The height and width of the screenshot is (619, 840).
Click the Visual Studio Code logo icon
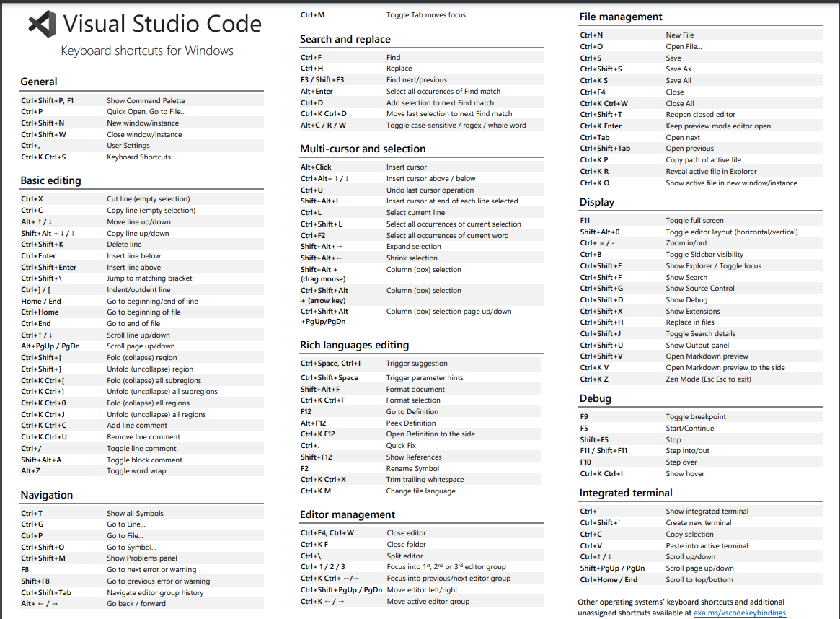pos(42,24)
